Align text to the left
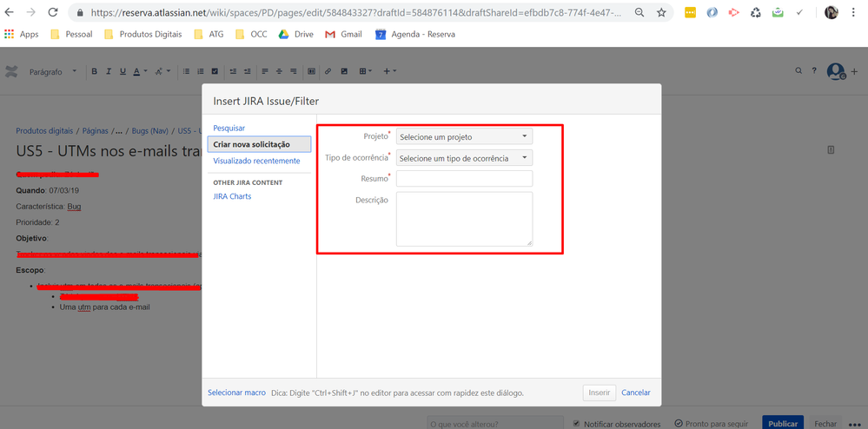868x429 pixels. pyautogui.click(x=265, y=71)
